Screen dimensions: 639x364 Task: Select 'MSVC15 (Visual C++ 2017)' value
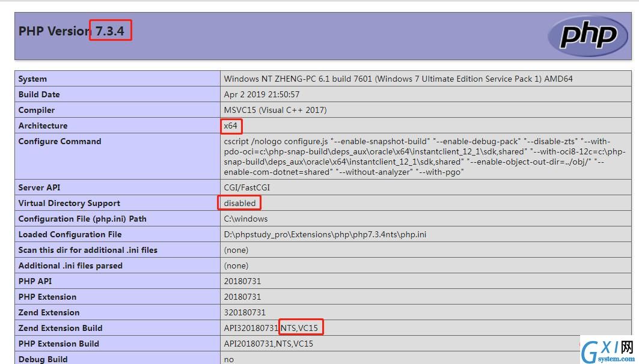pyautogui.click(x=275, y=110)
